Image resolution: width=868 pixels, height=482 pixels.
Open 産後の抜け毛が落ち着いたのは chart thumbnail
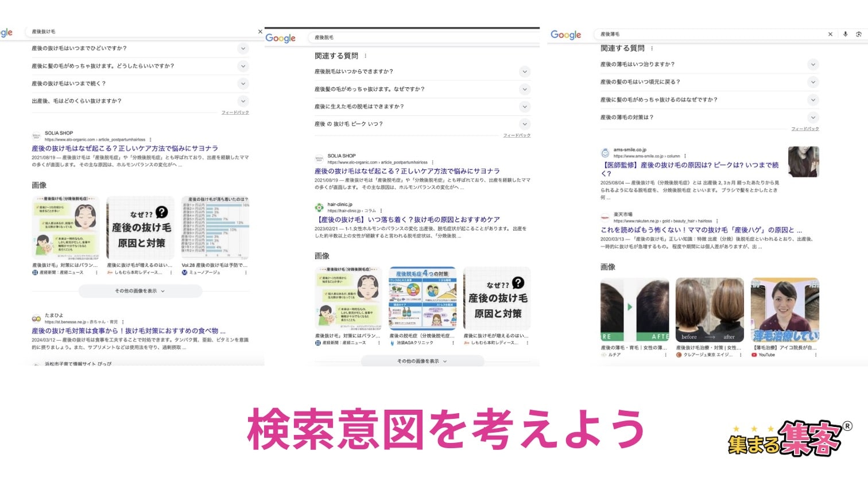[x=215, y=228]
